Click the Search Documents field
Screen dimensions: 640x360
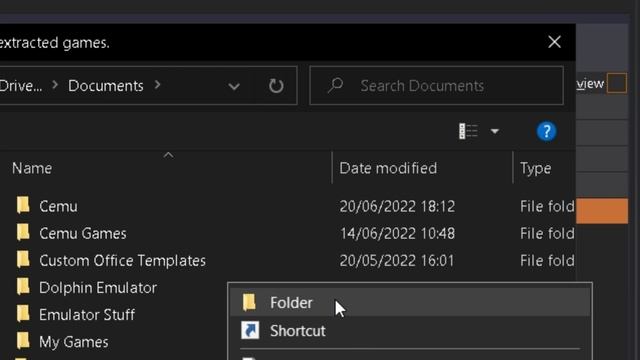pos(436,86)
